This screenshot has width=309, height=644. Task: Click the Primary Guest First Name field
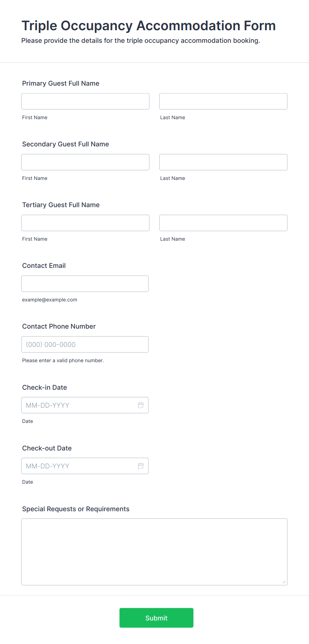pos(85,101)
